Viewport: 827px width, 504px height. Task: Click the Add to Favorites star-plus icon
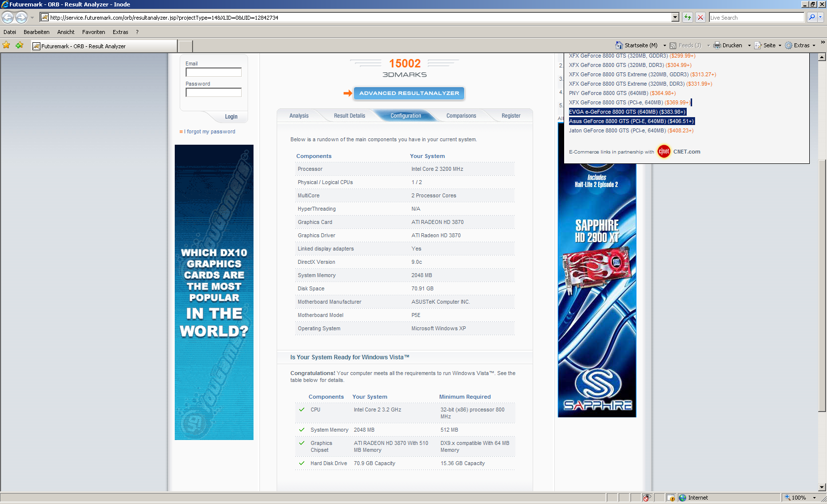coord(19,45)
